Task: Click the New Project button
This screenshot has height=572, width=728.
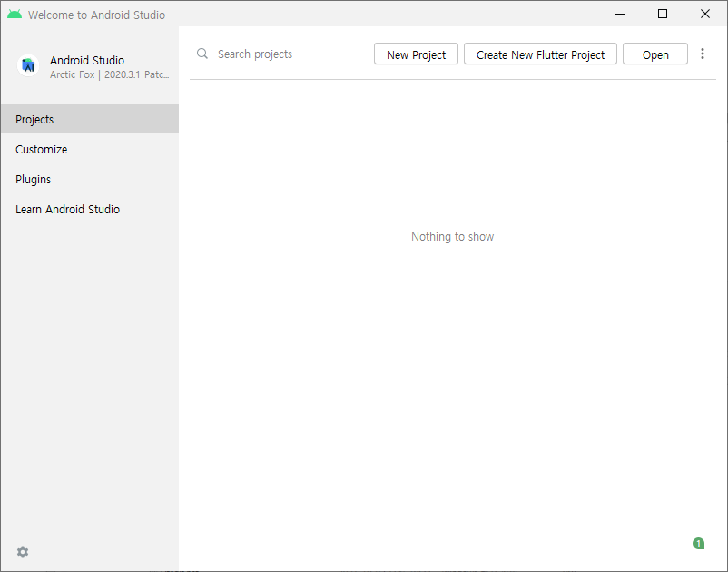Action: [416, 54]
